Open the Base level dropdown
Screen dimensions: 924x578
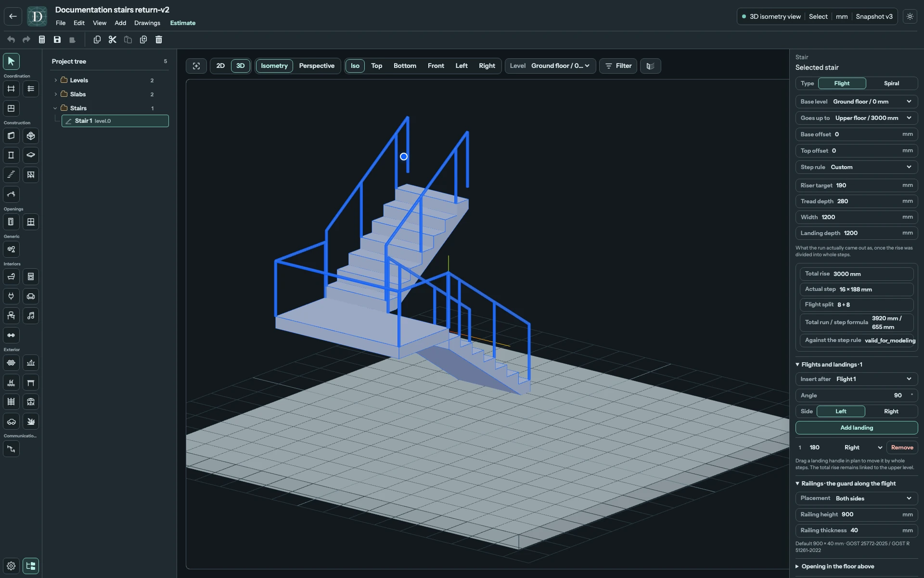tap(857, 102)
